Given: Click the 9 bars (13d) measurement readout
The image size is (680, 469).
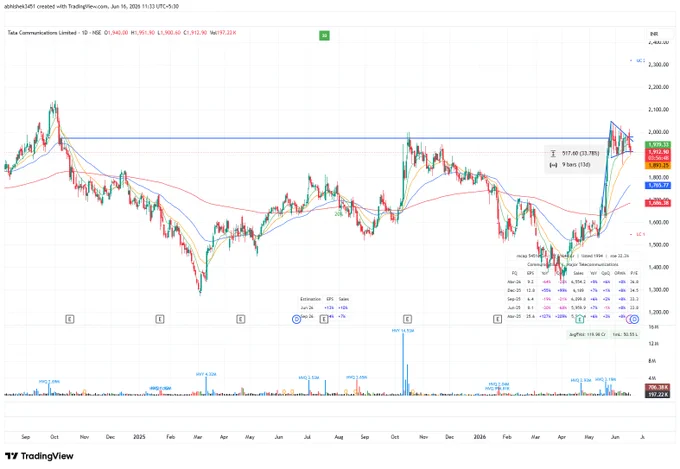Looking at the screenshot, I should point(576,165).
